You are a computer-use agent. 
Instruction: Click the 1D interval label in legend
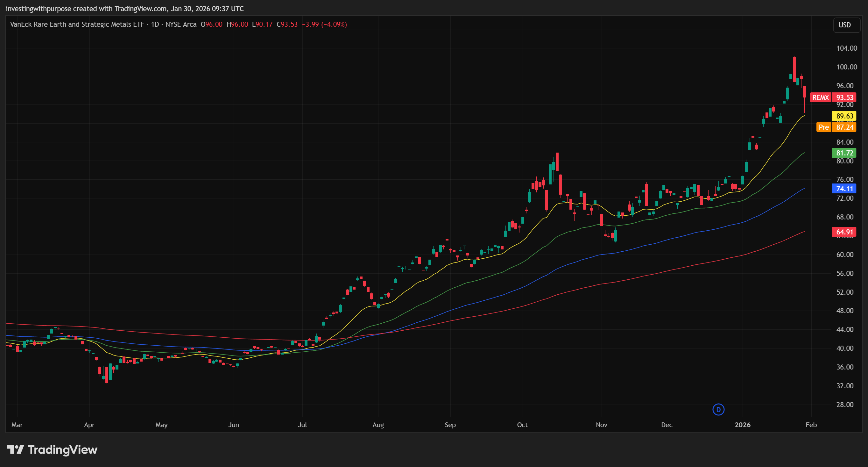155,24
